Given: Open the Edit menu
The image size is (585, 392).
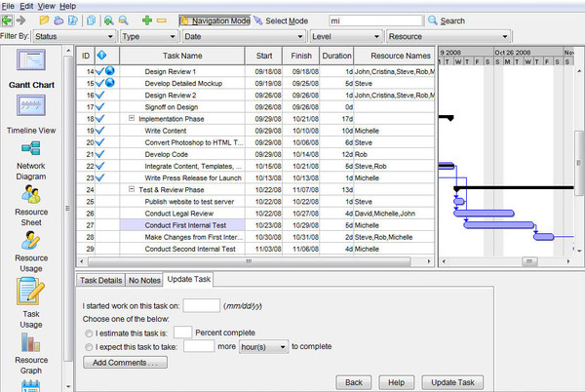Looking at the screenshot, I should [25, 6].
